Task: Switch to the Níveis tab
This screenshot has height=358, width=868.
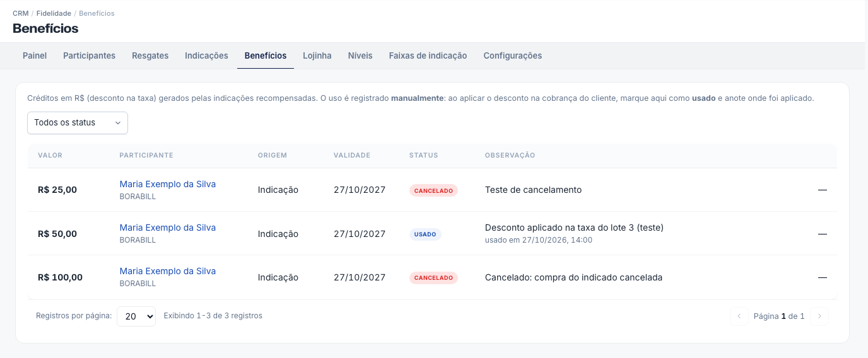Action: click(x=360, y=55)
